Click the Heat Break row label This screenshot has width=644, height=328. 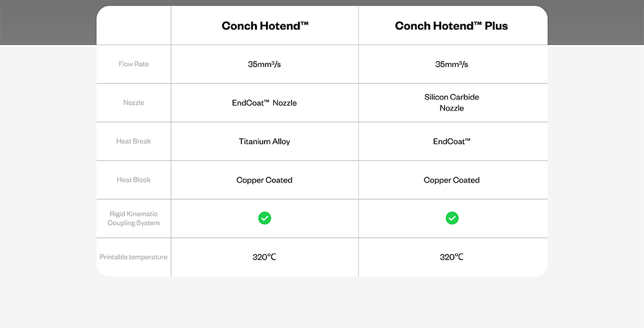[133, 141]
